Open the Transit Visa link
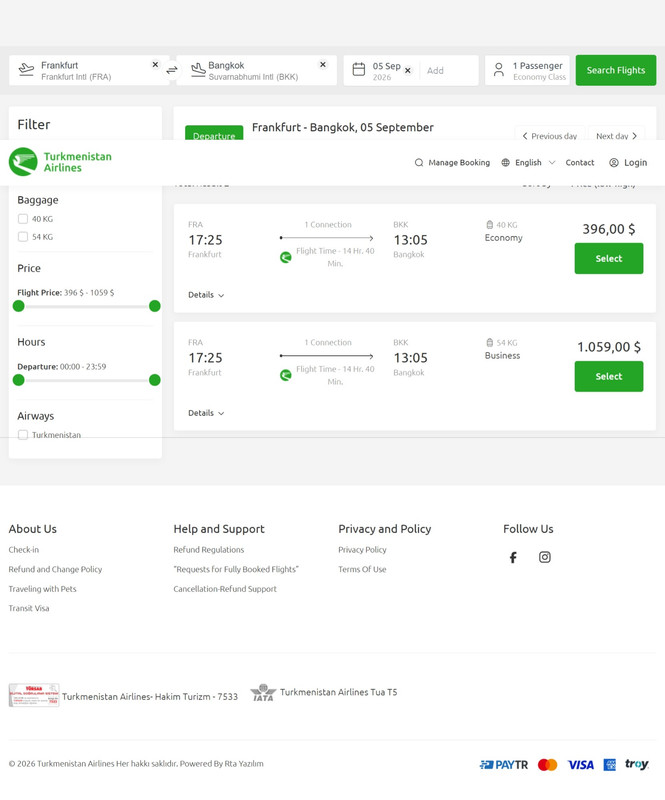This screenshot has height=800, width=665. pos(29,608)
